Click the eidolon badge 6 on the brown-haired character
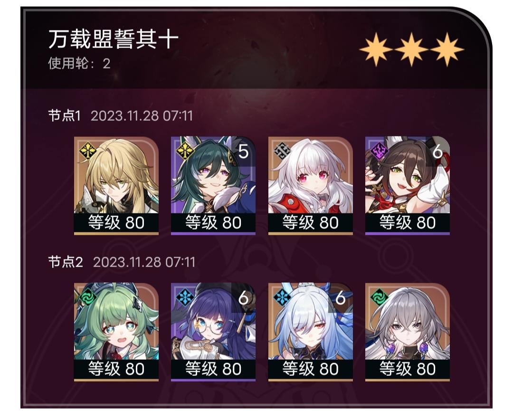The width and height of the screenshot is (513, 420). tap(438, 151)
